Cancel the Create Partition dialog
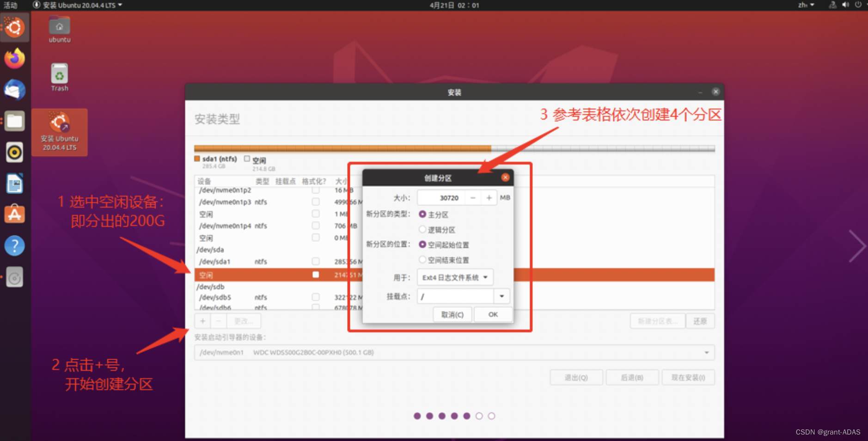Screen dimensions: 868x441 point(452,314)
